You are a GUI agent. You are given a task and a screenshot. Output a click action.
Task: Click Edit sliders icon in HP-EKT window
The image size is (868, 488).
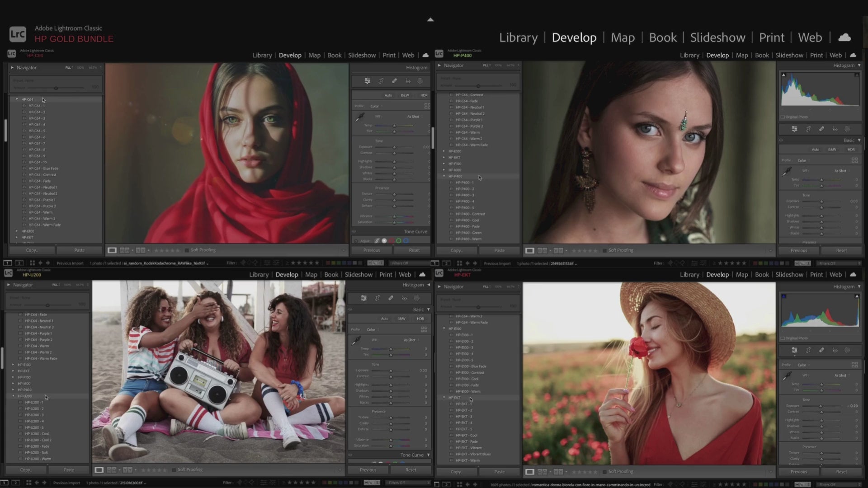tap(794, 350)
